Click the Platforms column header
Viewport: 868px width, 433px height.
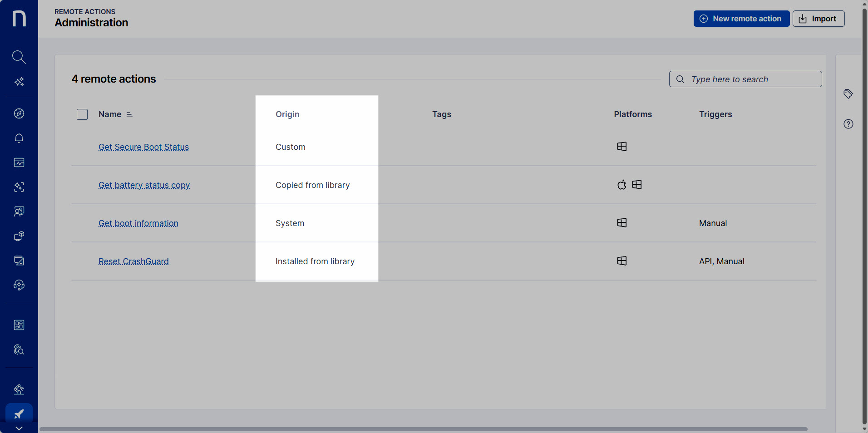pyautogui.click(x=632, y=114)
